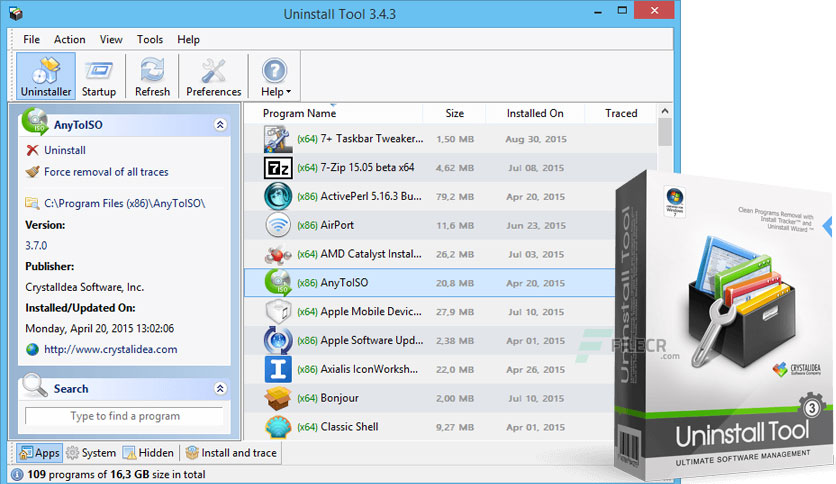Viewport: 836px width, 484px height.
Task: Collapse the AnyToISO details panel
Action: pyautogui.click(x=220, y=125)
